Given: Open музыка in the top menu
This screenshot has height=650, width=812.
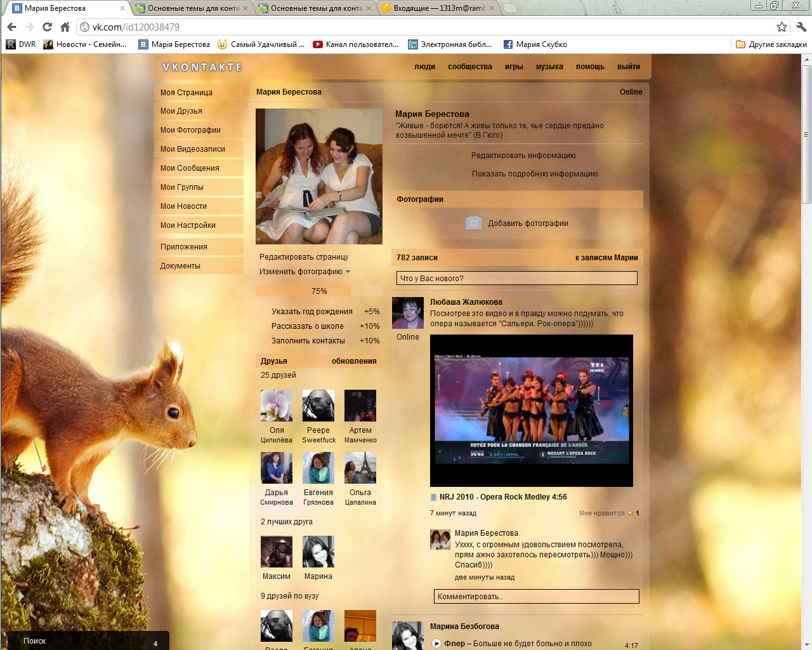Looking at the screenshot, I should point(549,67).
